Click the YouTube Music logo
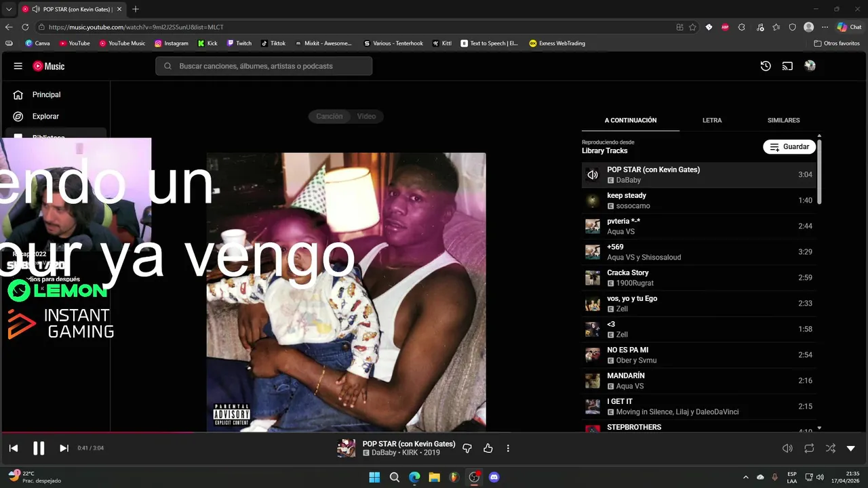Screen dimensions: 868x488 49,66
